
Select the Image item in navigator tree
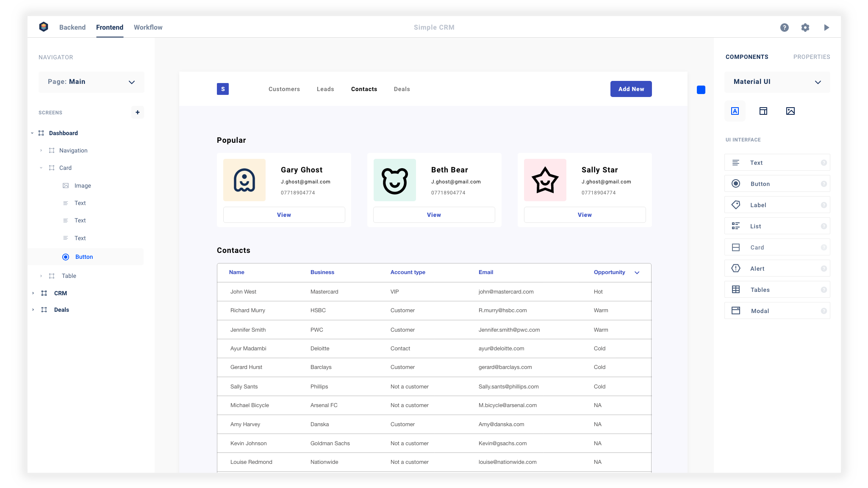[83, 186]
